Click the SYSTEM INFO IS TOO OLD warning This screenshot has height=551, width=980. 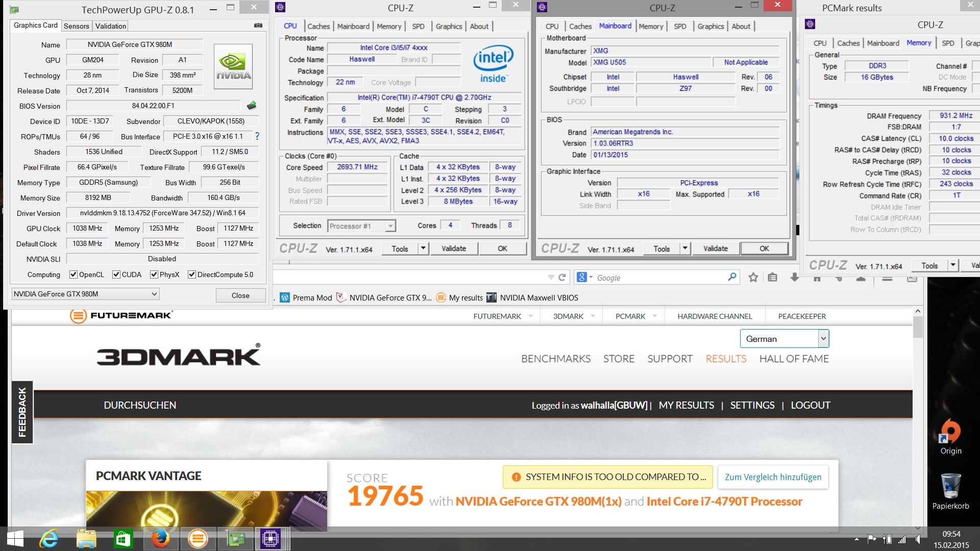tap(608, 477)
